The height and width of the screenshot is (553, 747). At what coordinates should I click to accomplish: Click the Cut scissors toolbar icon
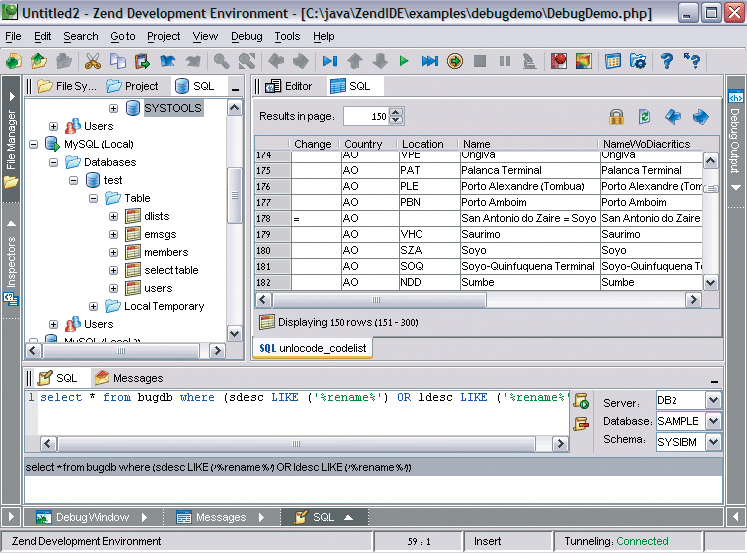coord(93,61)
